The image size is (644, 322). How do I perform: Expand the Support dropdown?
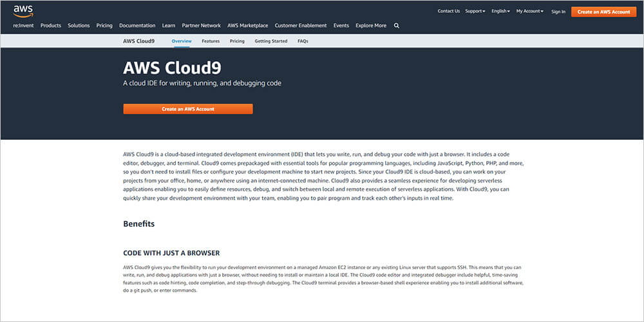[x=475, y=11]
